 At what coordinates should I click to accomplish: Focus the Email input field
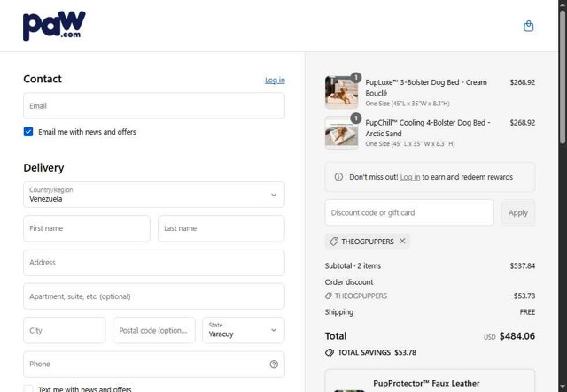(154, 106)
